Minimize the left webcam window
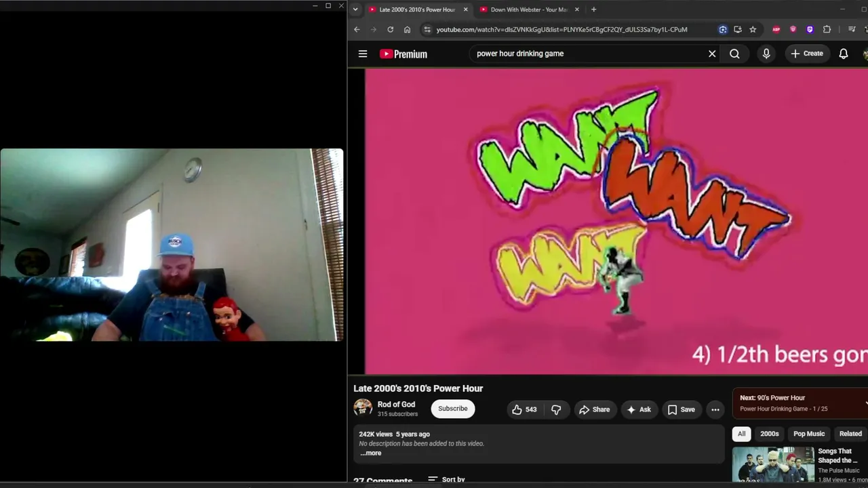 [x=315, y=5]
